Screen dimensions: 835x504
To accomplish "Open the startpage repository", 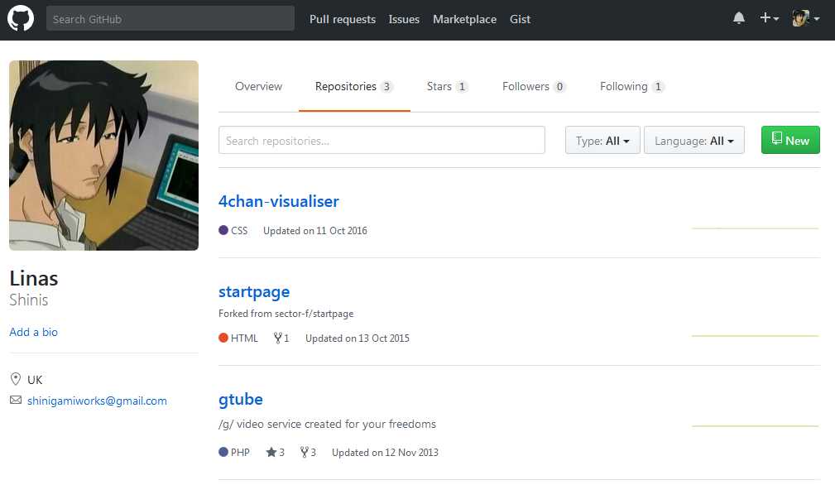I will click(x=254, y=292).
